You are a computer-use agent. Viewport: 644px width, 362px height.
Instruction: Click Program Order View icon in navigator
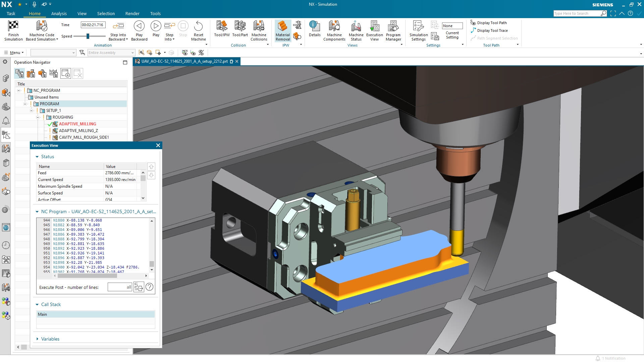coord(19,73)
